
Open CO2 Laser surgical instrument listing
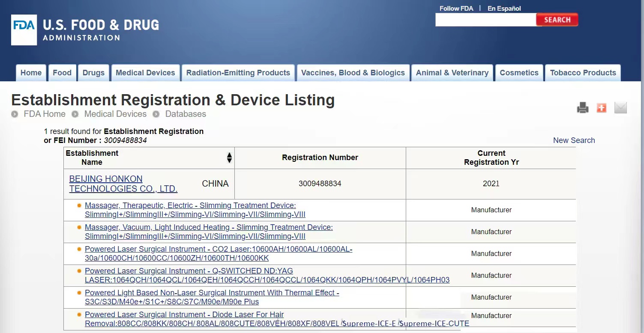click(219, 253)
